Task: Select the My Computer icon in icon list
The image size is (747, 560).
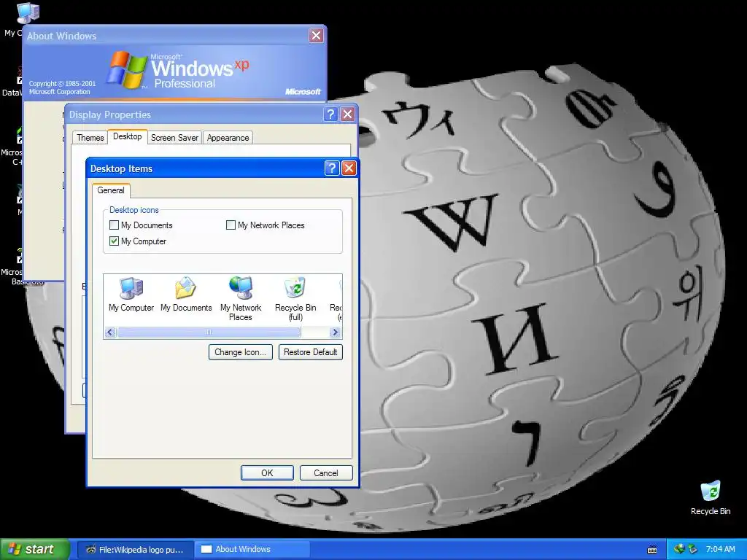Action: (x=131, y=295)
